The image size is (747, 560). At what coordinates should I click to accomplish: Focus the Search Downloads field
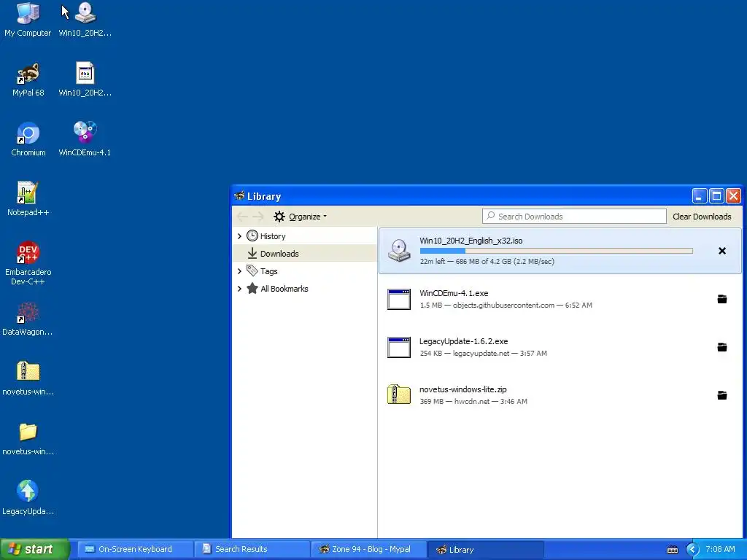pyautogui.click(x=574, y=216)
